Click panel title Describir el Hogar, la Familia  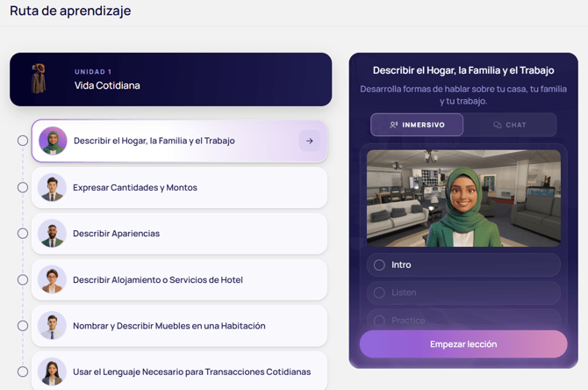(463, 70)
